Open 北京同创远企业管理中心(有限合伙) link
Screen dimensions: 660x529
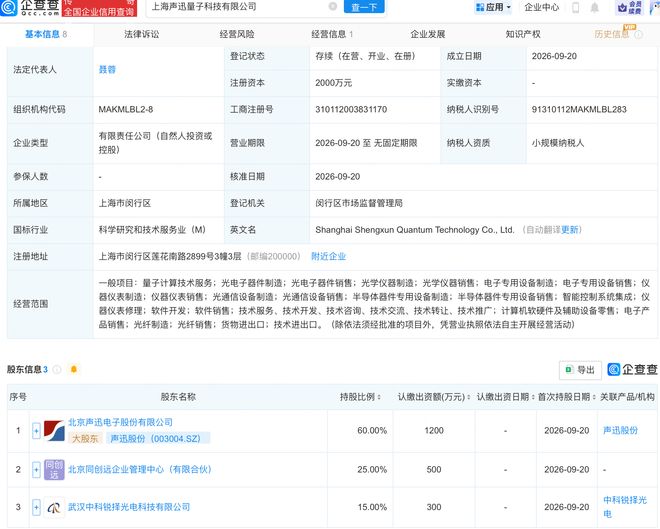click(139, 469)
